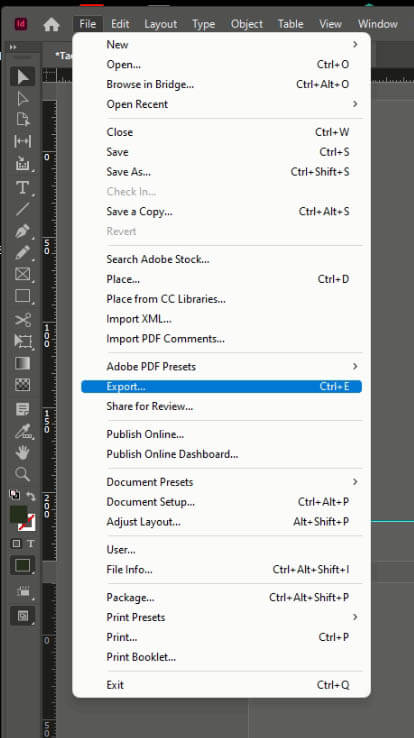Select the Pen tool
The height and width of the screenshot is (738, 414).
(23, 231)
